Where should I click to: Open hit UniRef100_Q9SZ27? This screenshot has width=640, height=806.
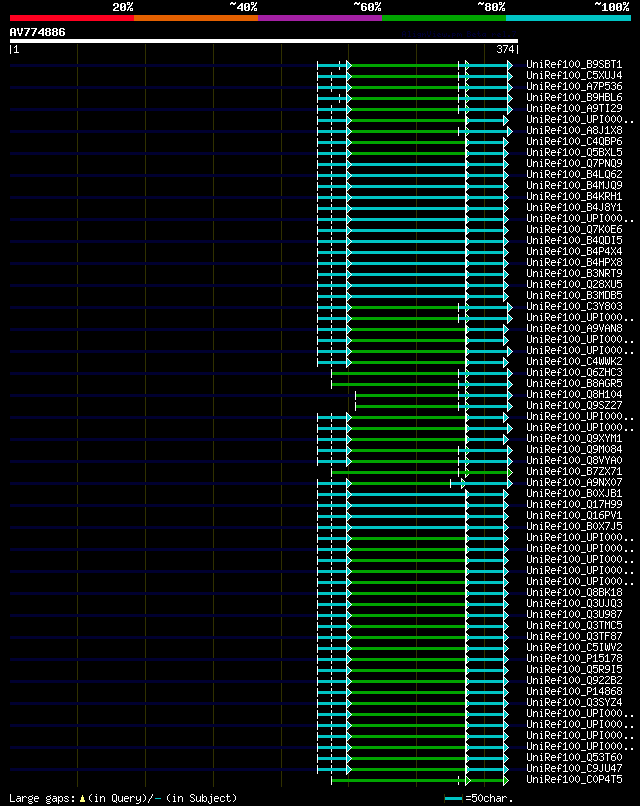[x=574, y=406]
